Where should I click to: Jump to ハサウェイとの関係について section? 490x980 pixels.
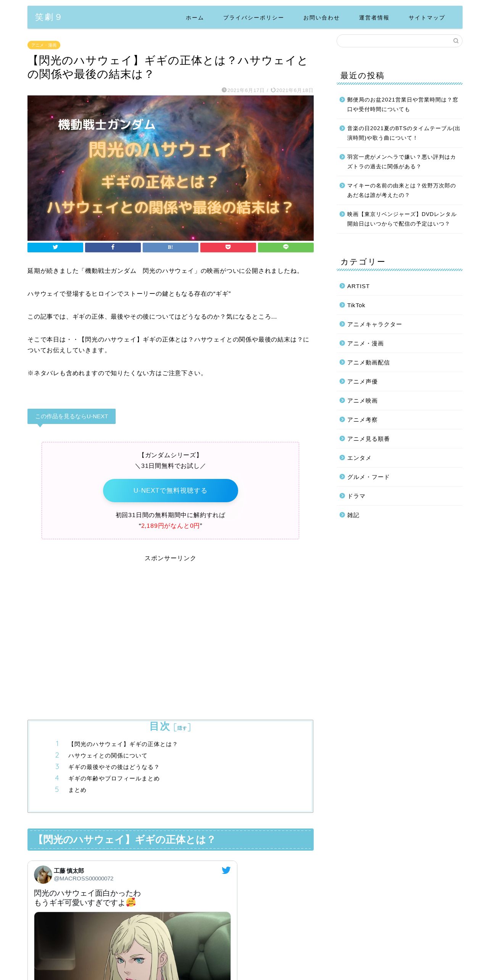click(x=108, y=756)
